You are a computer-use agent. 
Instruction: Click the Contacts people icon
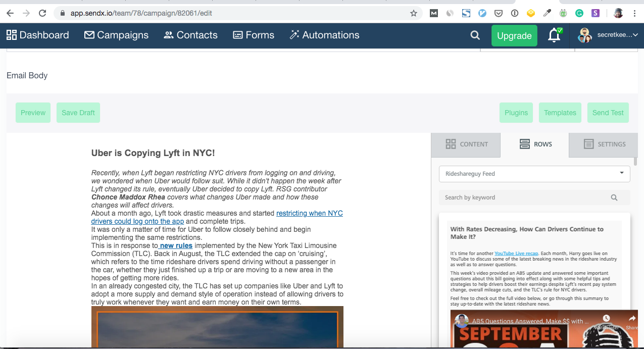169,35
